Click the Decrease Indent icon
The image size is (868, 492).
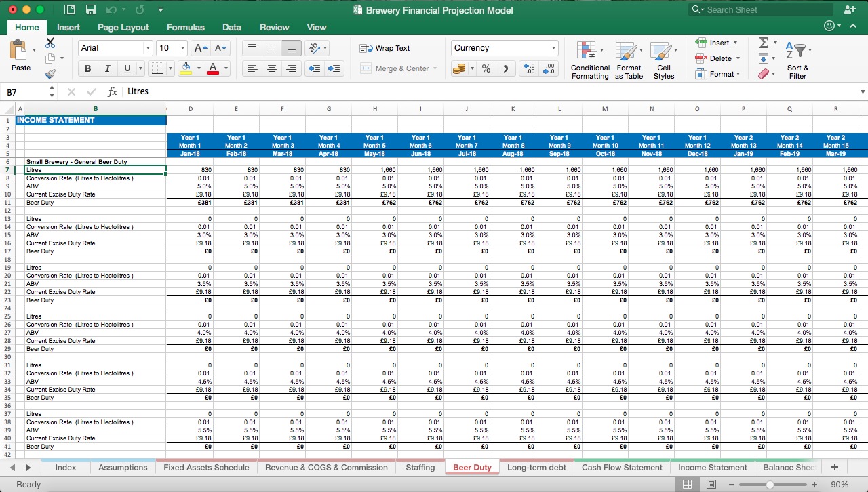[314, 68]
